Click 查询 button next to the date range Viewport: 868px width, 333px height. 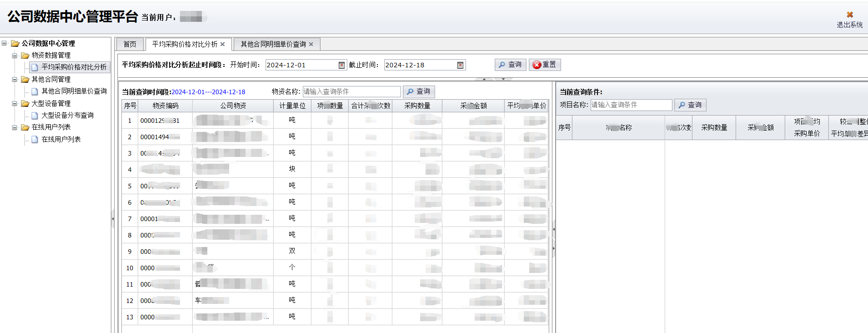pos(510,65)
